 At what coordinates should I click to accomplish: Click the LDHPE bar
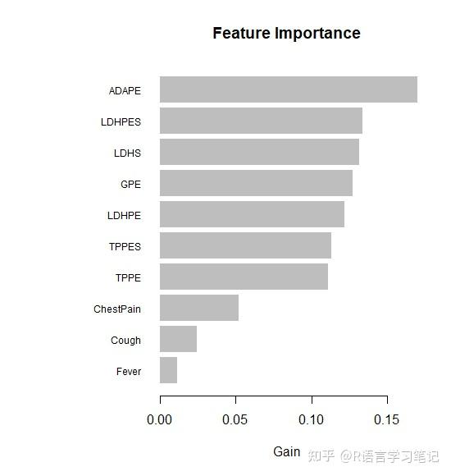click(x=252, y=214)
